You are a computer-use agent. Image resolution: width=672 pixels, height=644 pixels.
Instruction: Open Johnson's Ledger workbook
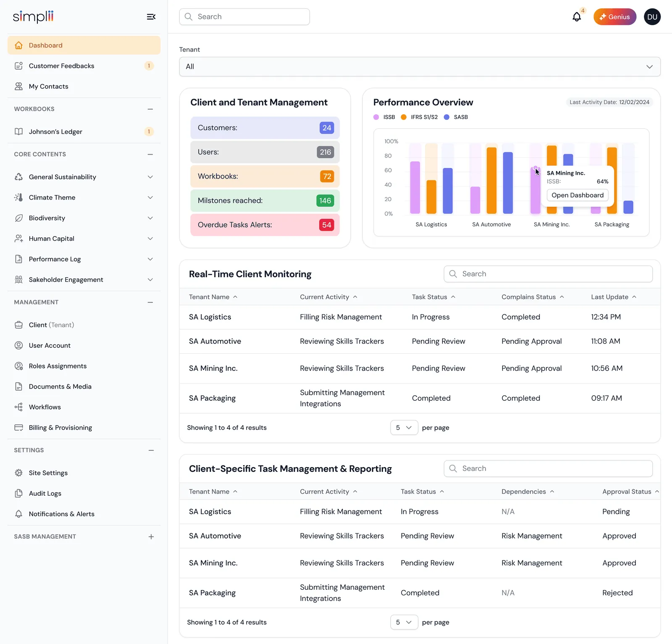click(84, 131)
